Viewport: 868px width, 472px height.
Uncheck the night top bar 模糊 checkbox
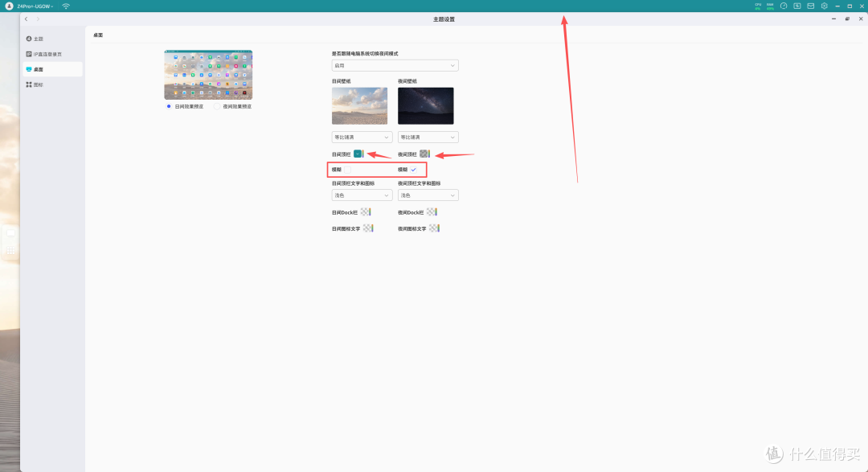[x=414, y=170]
